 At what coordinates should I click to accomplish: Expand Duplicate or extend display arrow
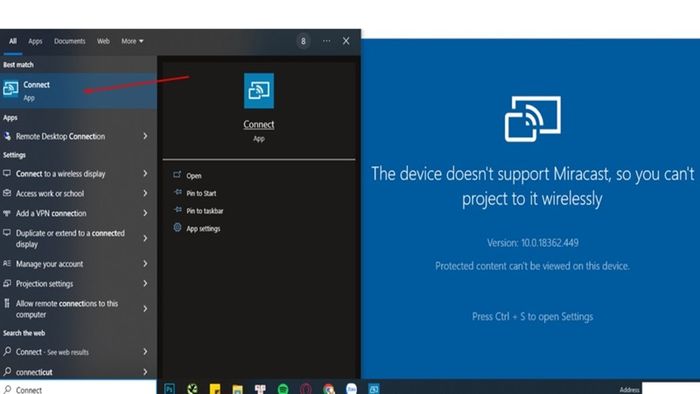tap(146, 238)
